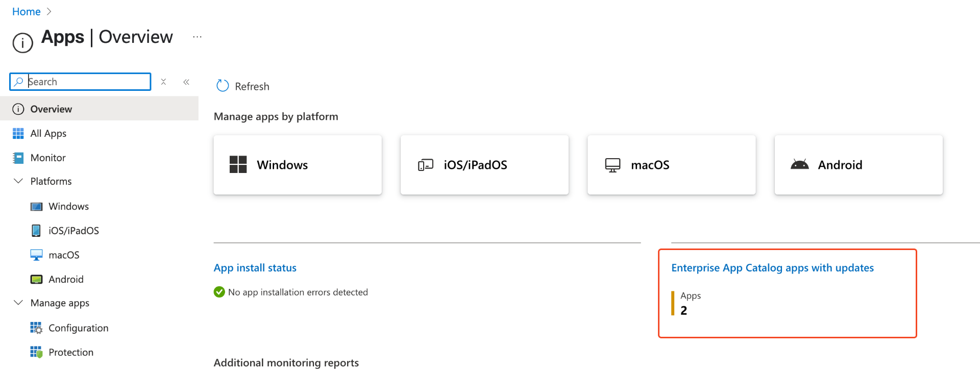Click the green checkmark status icon
980x372 pixels.
click(x=219, y=292)
